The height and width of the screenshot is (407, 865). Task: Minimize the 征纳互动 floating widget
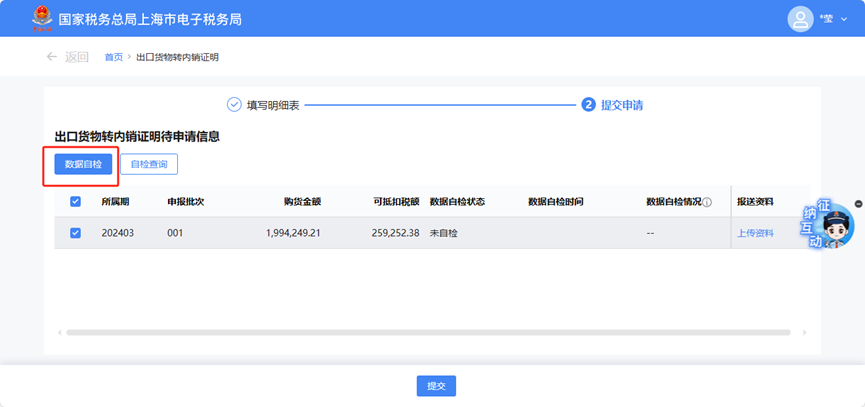[858, 205]
